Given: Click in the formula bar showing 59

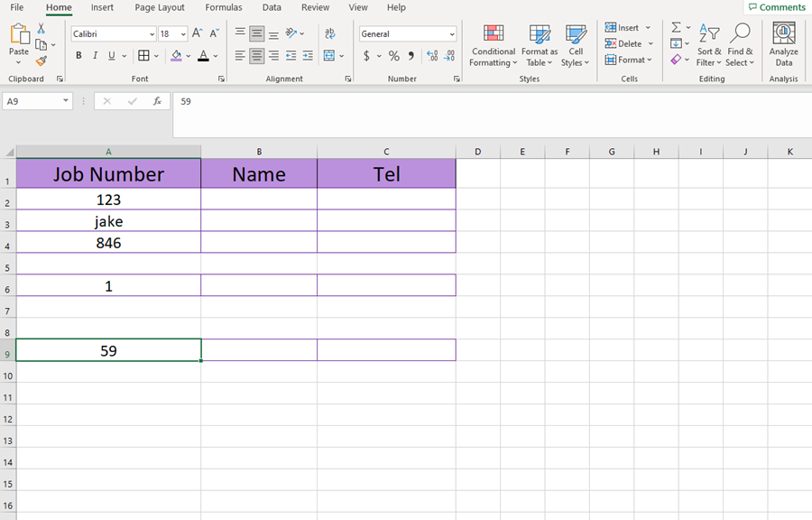Looking at the screenshot, I should pyautogui.click(x=492, y=115).
